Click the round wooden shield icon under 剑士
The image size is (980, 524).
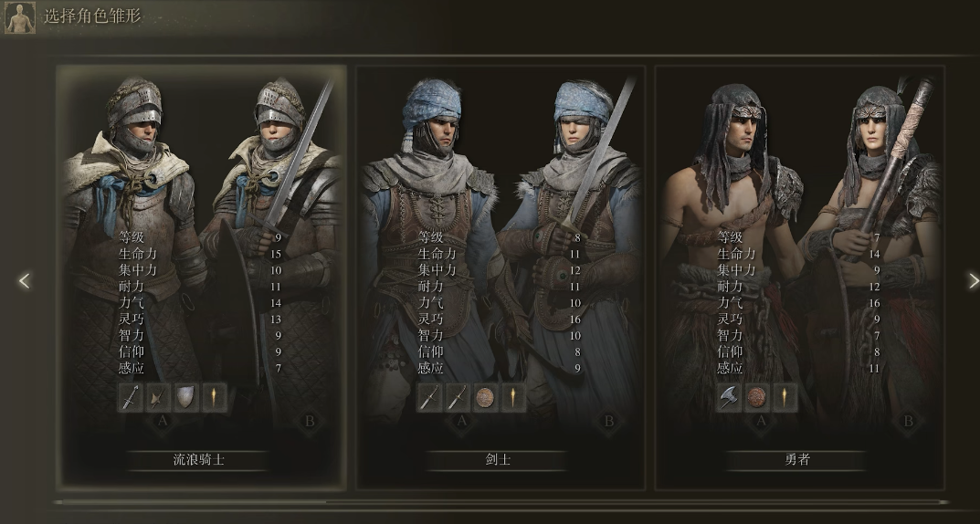pos(486,397)
